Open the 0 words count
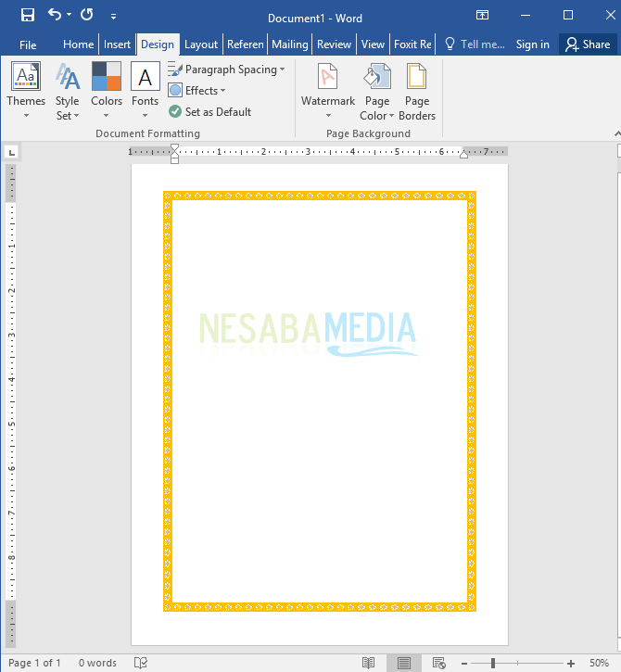The image size is (621, 672). pyautogui.click(x=97, y=663)
